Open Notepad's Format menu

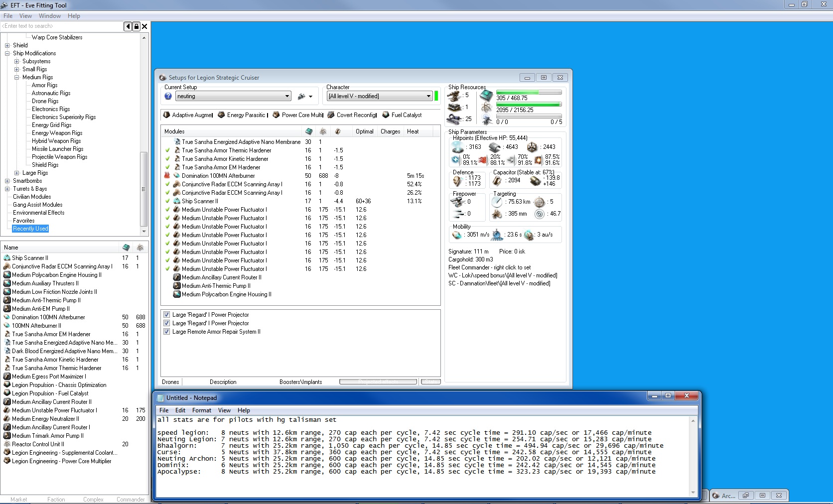(201, 410)
